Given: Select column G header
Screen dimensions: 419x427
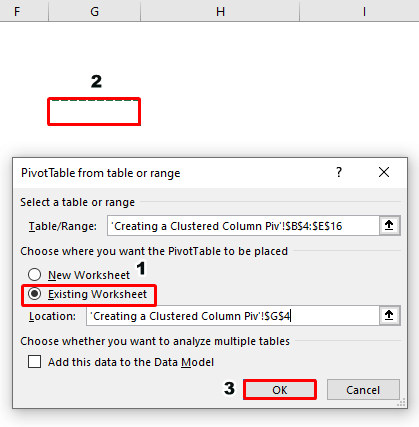Looking at the screenshot, I should click(95, 11).
